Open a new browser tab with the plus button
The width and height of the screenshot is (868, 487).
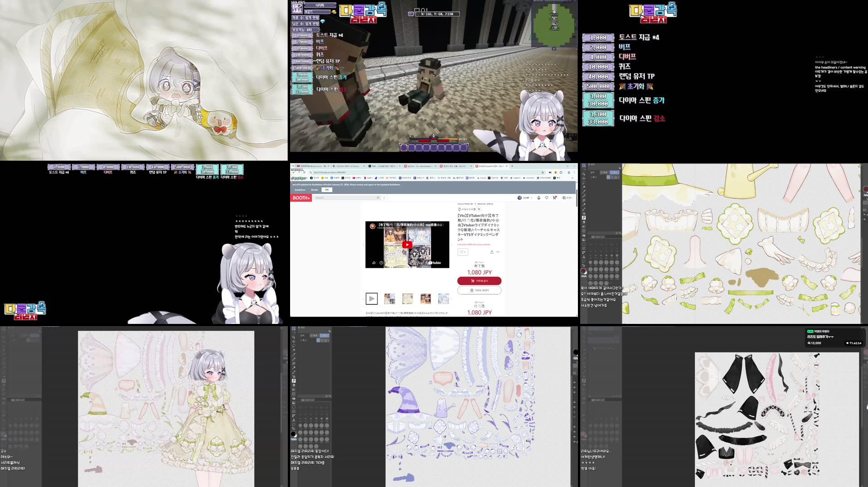512,166
